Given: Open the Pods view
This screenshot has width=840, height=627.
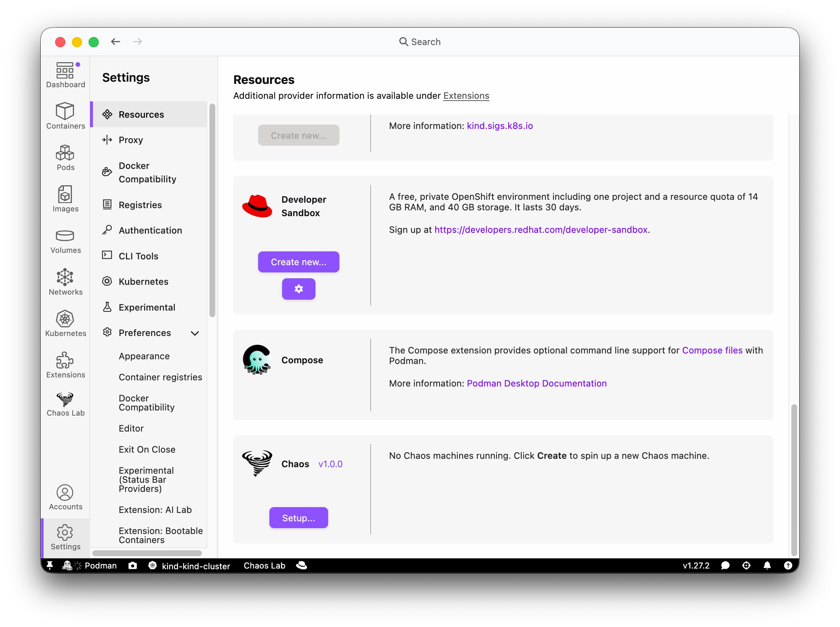Looking at the screenshot, I should pos(65,158).
